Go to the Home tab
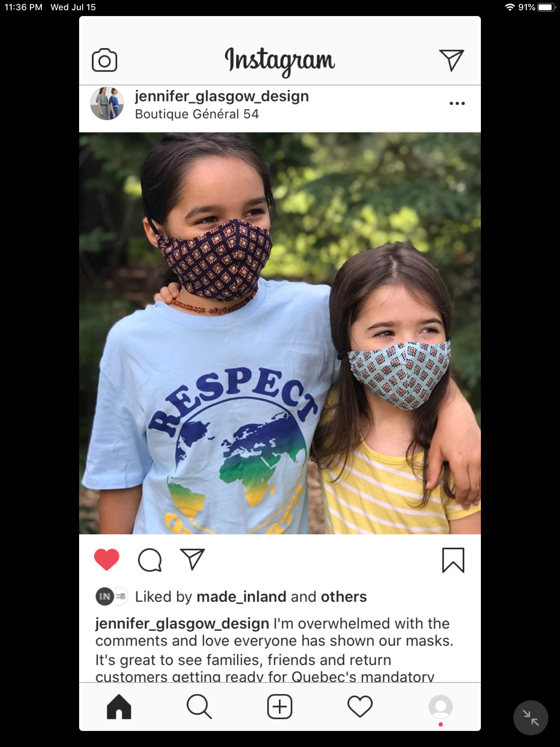This screenshot has width=560, height=747. [x=119, y=707]
